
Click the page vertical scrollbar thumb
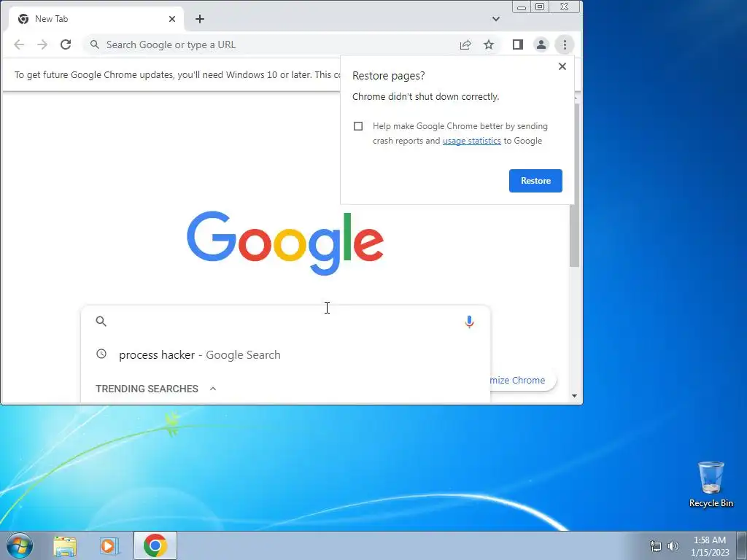point(575,186)
